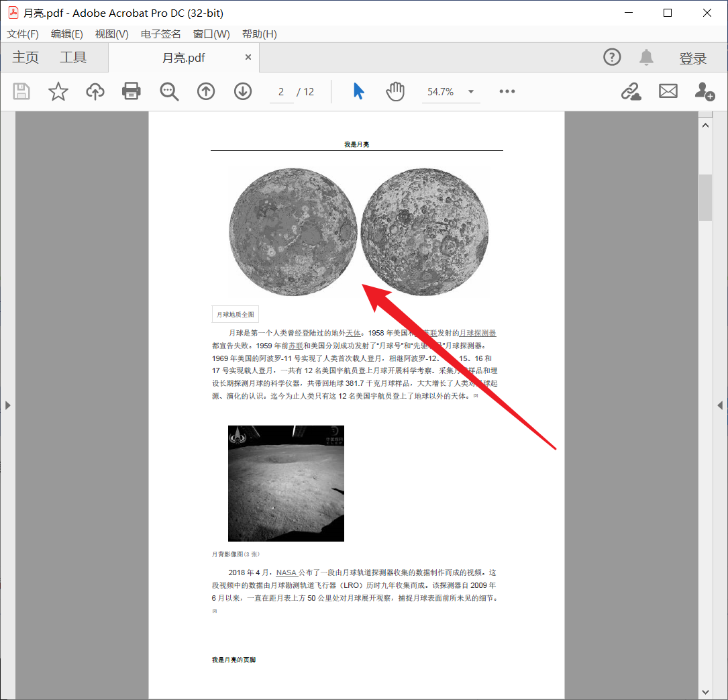The width and height of the screenshot is (728, 700).
Task: Switch to the 工具 tab
Action: [x=72, y=57]
